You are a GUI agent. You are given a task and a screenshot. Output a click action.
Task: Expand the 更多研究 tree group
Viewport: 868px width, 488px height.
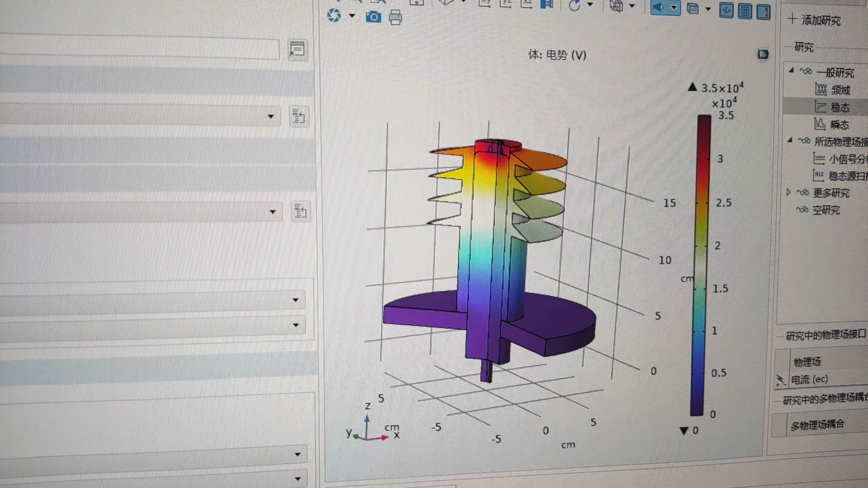coord(788,192)
